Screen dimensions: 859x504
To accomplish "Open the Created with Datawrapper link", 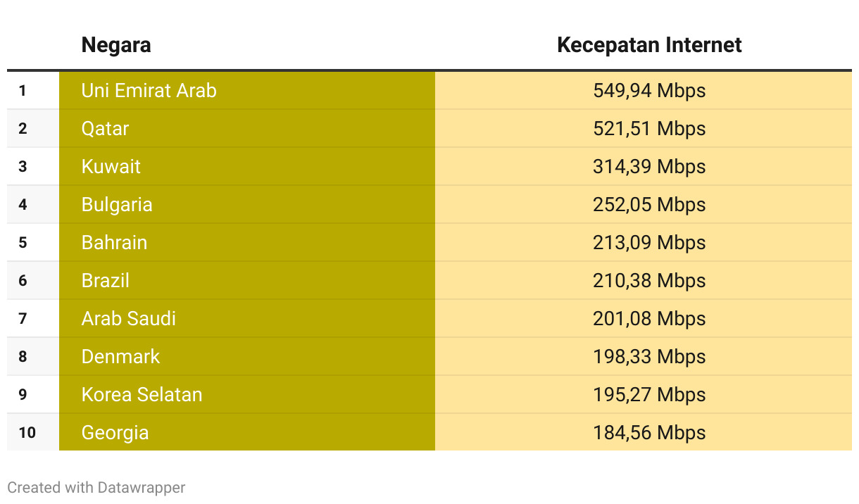I will 96,487.
